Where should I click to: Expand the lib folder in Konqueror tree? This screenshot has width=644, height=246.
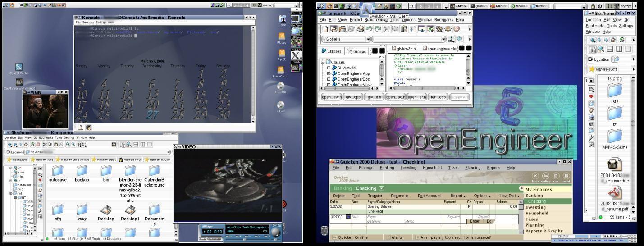coord(11,181)
